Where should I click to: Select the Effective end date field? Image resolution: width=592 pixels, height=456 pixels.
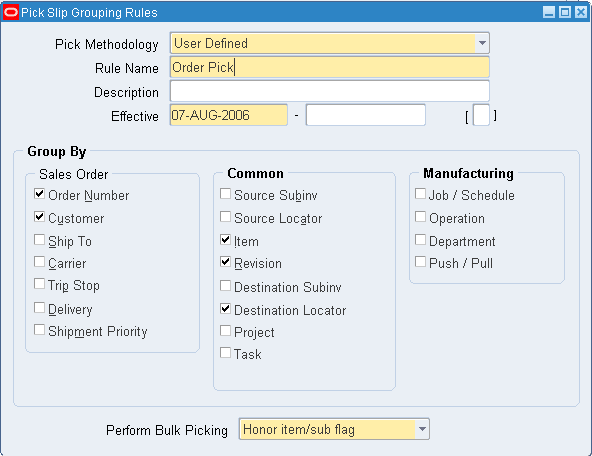365,115
